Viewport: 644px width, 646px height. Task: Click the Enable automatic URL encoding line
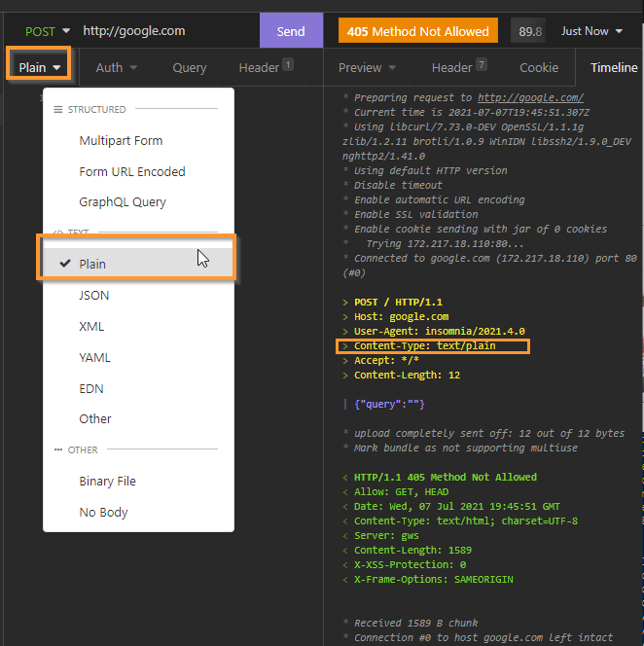[439, 199]
